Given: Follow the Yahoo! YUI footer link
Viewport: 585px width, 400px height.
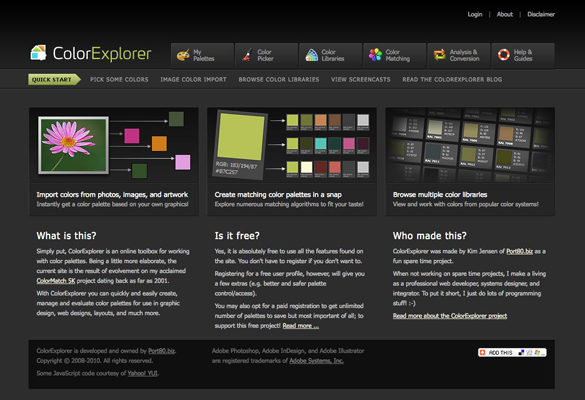Looking at the screenshot, I should [x=143, y=373].
